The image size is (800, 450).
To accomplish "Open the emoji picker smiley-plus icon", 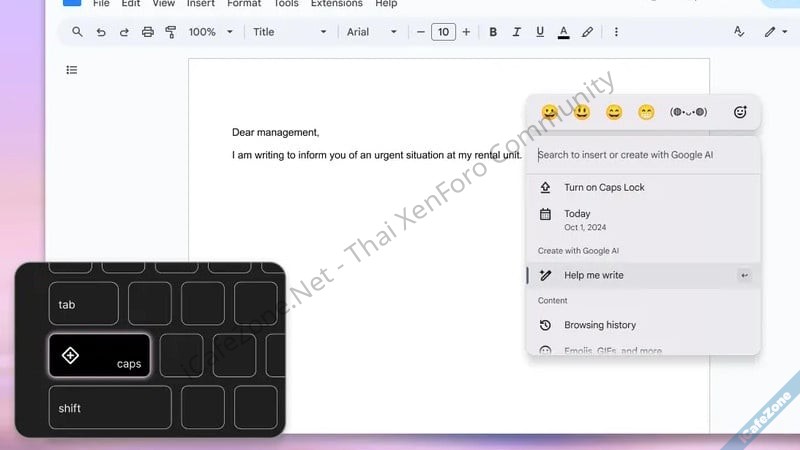I will tap(740, 112).
